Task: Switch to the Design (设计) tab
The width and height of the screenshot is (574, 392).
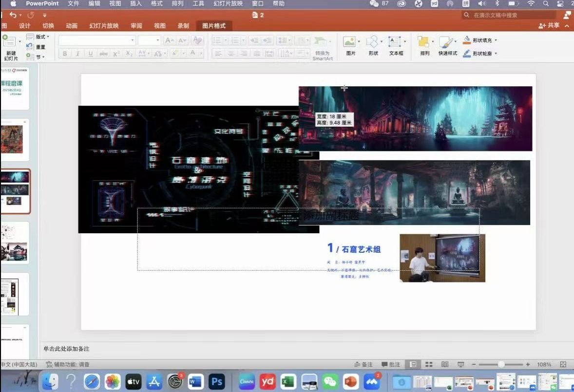Action: tap(24, 26)
